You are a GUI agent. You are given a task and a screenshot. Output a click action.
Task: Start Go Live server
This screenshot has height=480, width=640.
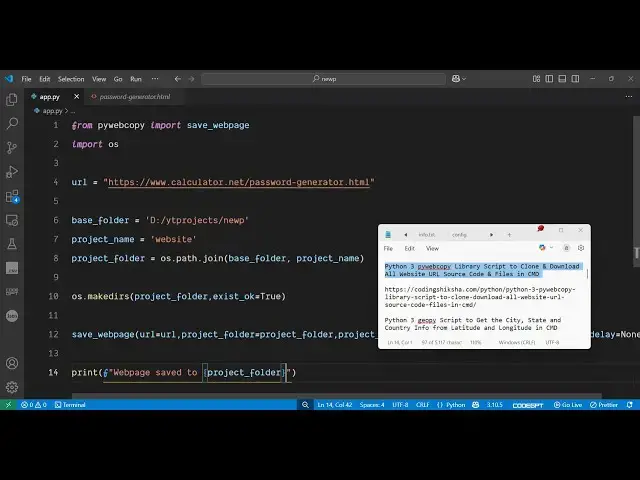click(568, 405)
